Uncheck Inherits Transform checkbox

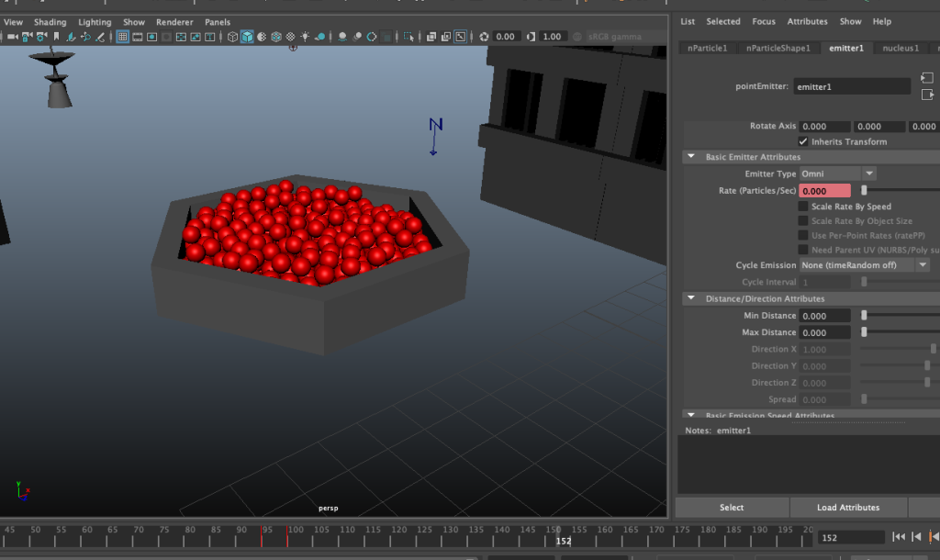[803, 142]
